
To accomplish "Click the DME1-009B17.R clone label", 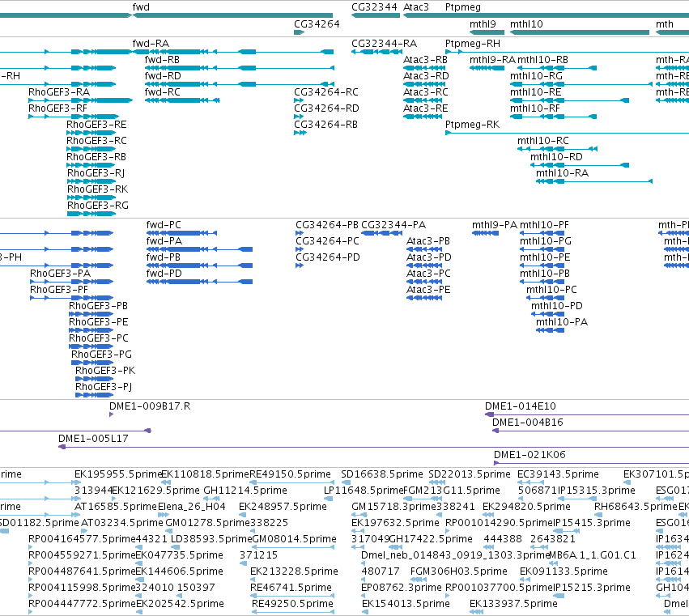I will tap(150, 406).
